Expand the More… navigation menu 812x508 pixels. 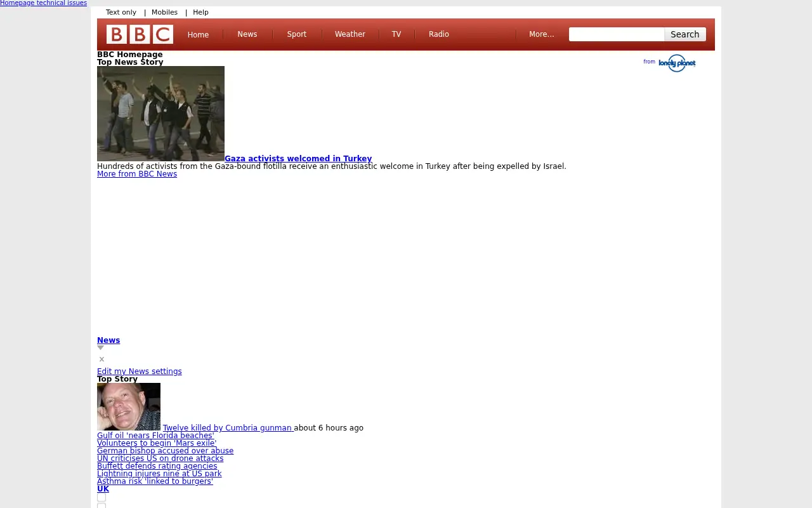(542, 34)
